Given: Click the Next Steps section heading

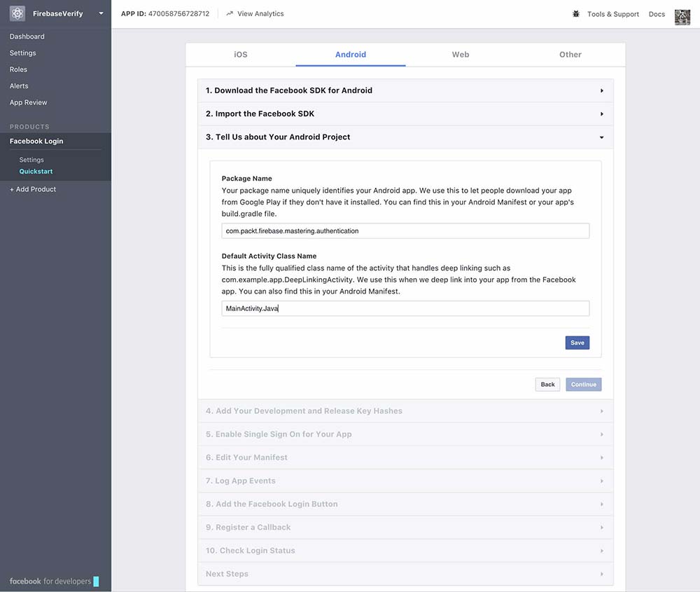Looking at the screenshot, I should point(227,574).
